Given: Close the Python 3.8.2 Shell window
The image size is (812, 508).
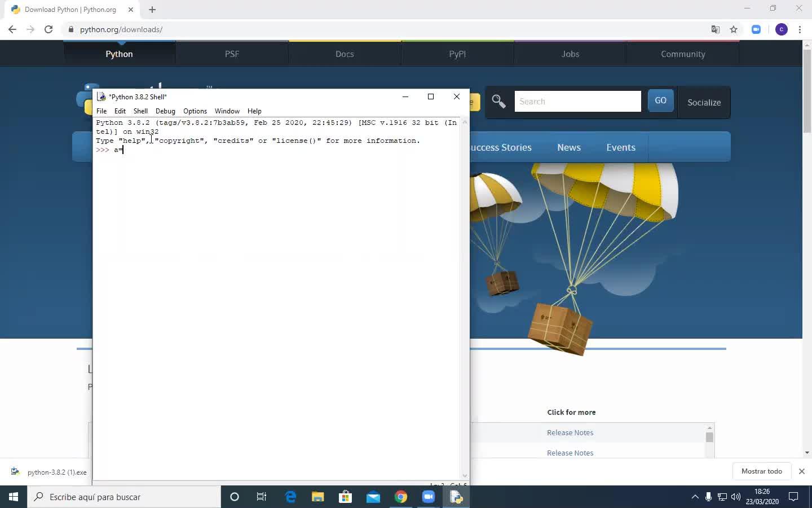Looking at the screenshot, I should tap(457, 97).
